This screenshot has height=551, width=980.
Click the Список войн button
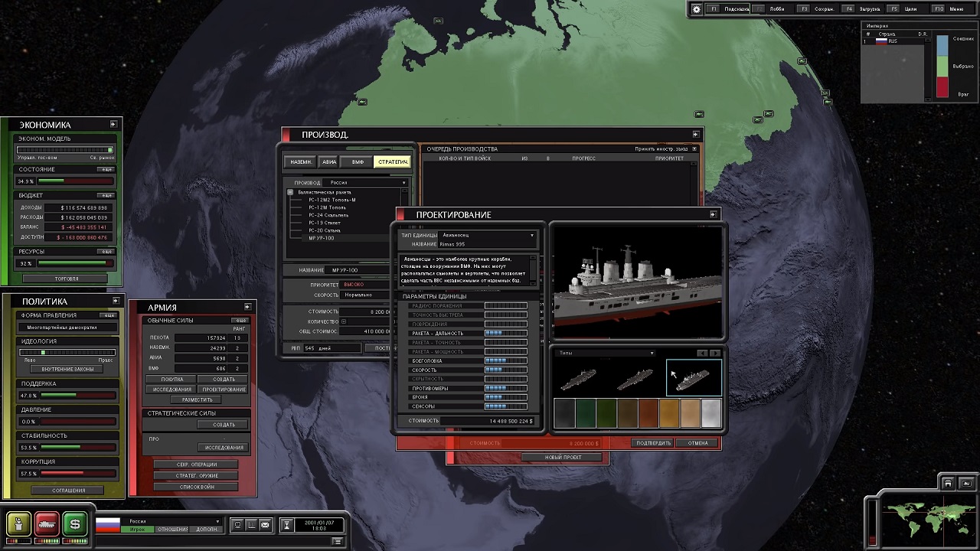click(197, 487)
